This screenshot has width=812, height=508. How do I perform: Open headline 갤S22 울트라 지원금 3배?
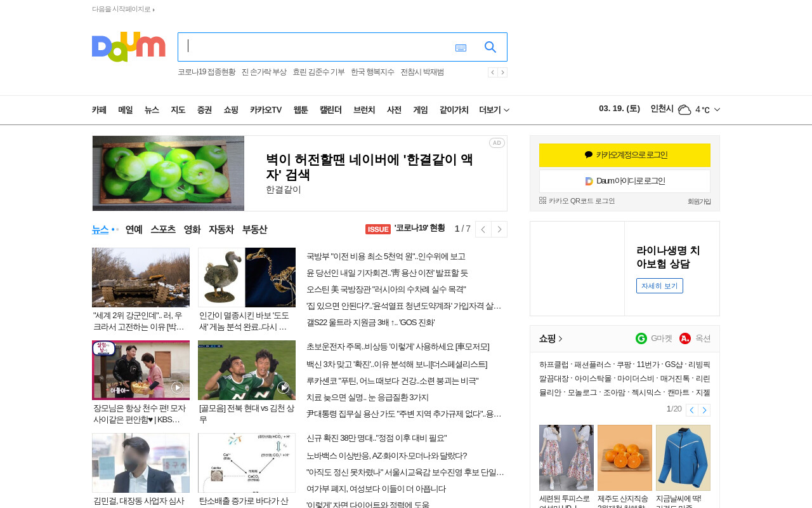pyautogui.click(x=370, y=323)
